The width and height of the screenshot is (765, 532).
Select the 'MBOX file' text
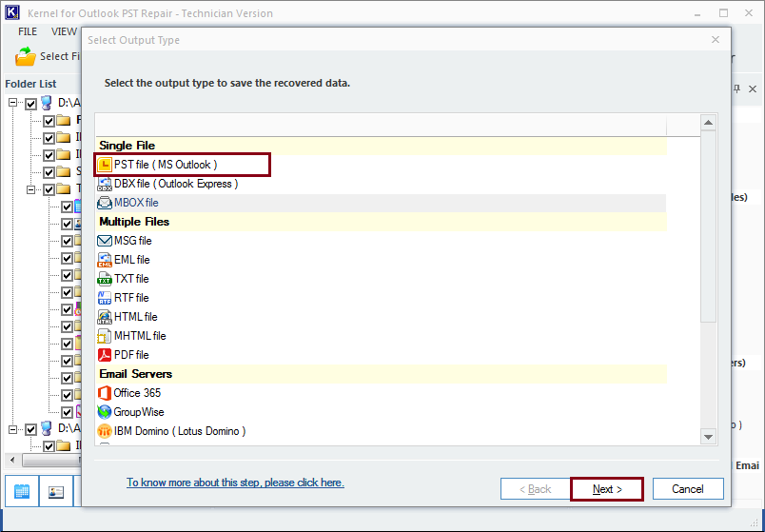[136, 203]
